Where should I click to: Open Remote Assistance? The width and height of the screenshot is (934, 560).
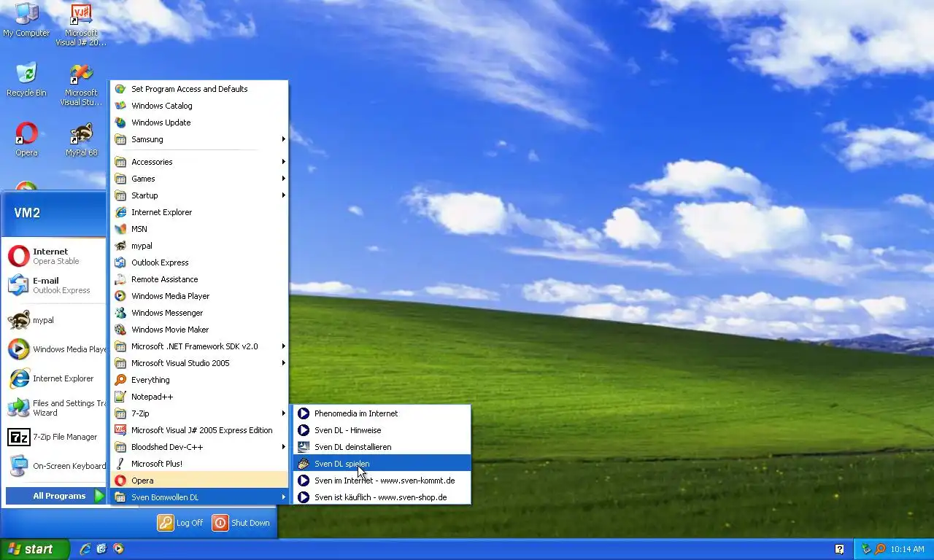pos(199,279)
